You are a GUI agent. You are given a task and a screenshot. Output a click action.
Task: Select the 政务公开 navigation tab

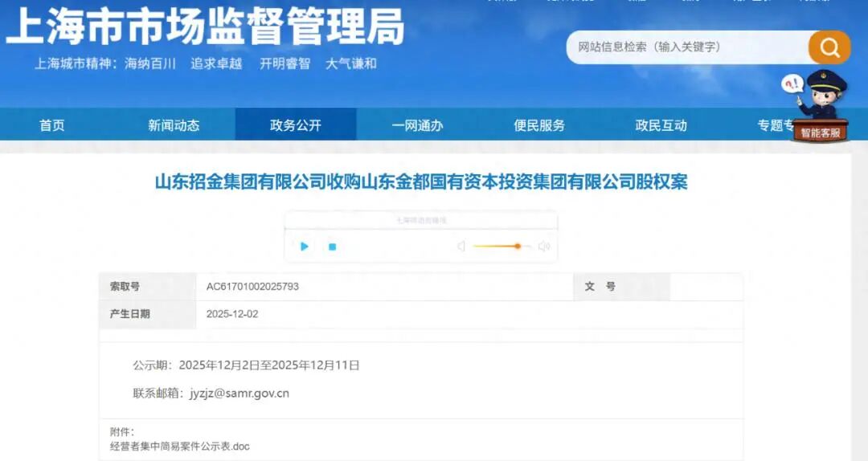[296, 125]
